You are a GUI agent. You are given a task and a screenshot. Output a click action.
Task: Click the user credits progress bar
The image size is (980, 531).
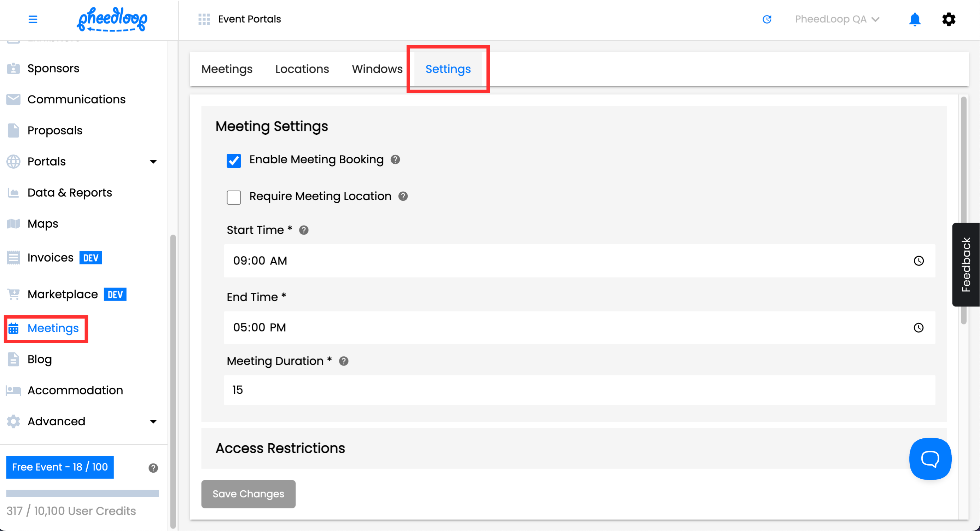(83, 493)
